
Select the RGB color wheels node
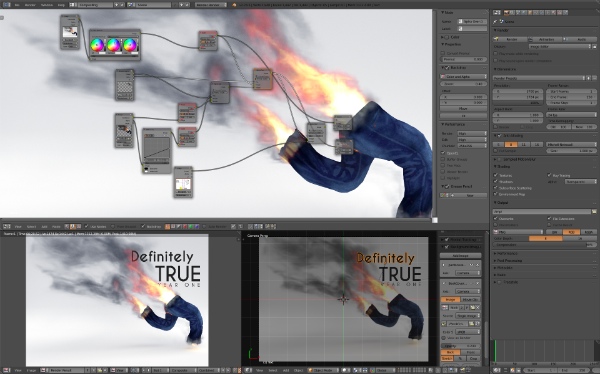pyautogui.click(x=115, y=44)
